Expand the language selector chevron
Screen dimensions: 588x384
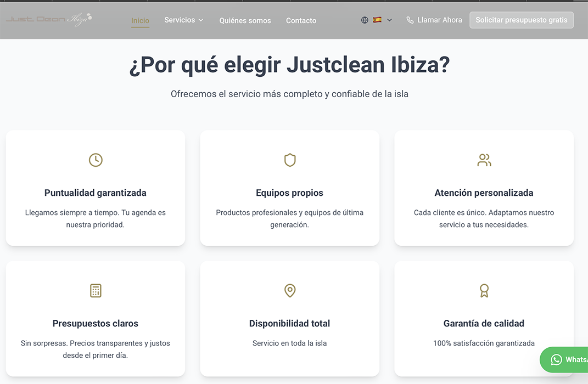tap(389, 20)
